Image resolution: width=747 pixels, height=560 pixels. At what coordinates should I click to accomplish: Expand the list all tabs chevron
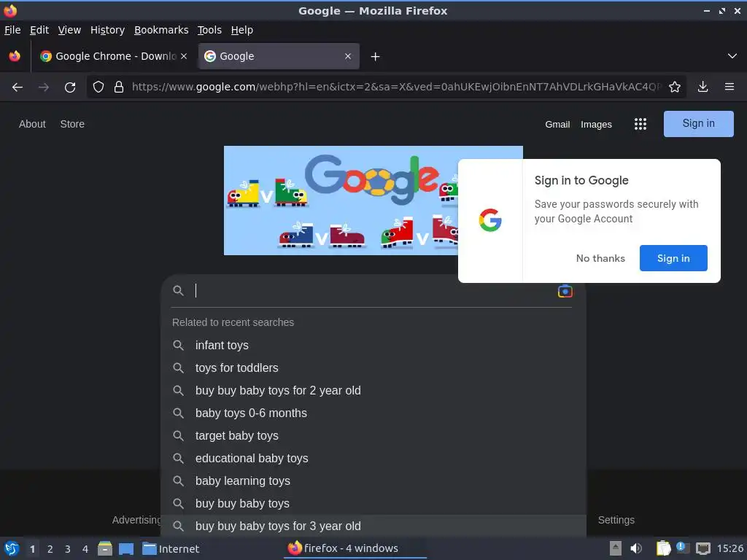pyautogui.click(x=732, y=56)
